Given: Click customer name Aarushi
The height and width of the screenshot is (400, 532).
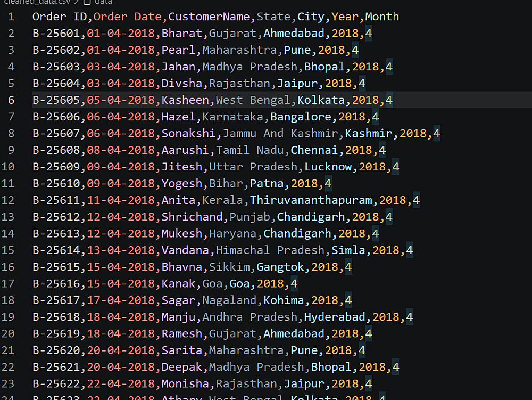Looking at the screenshot, I should point(185,150).
